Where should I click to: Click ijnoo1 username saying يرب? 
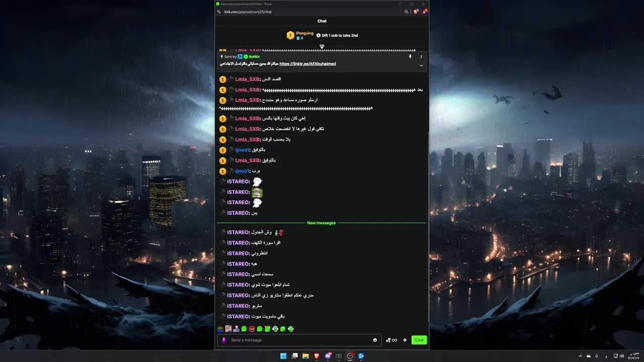click(x=242, y=171)
